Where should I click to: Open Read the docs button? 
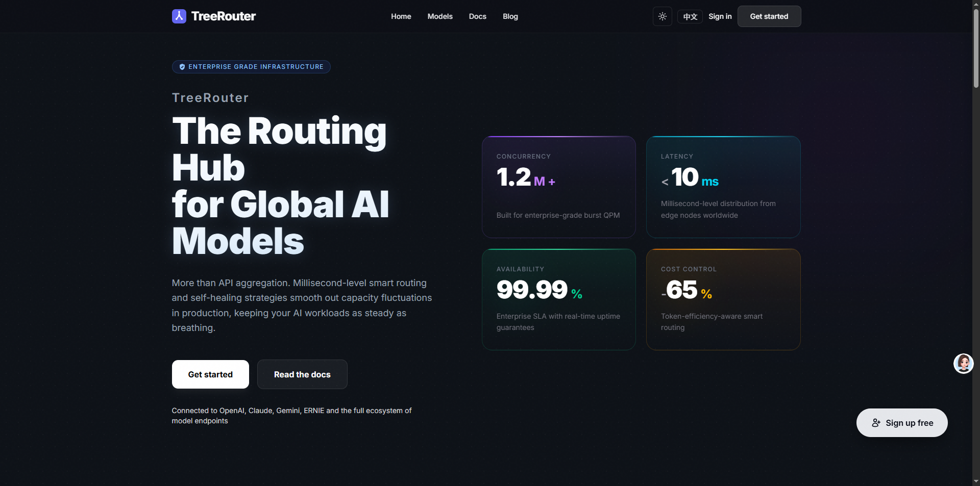[302, 374]
